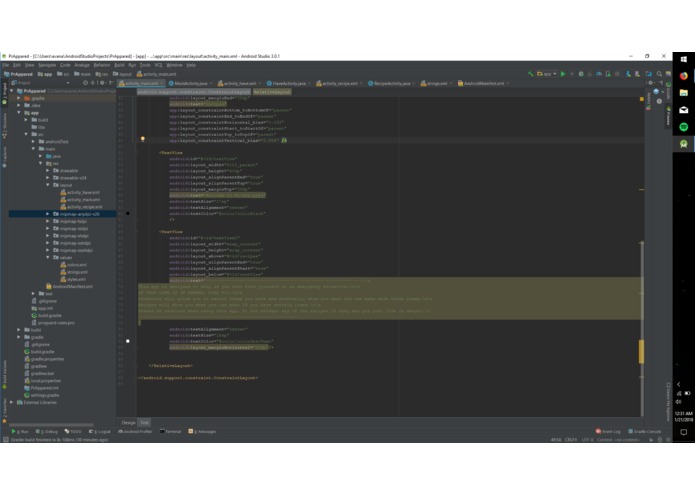
Task: Collapse the layout folder
Action: [48, 185]
